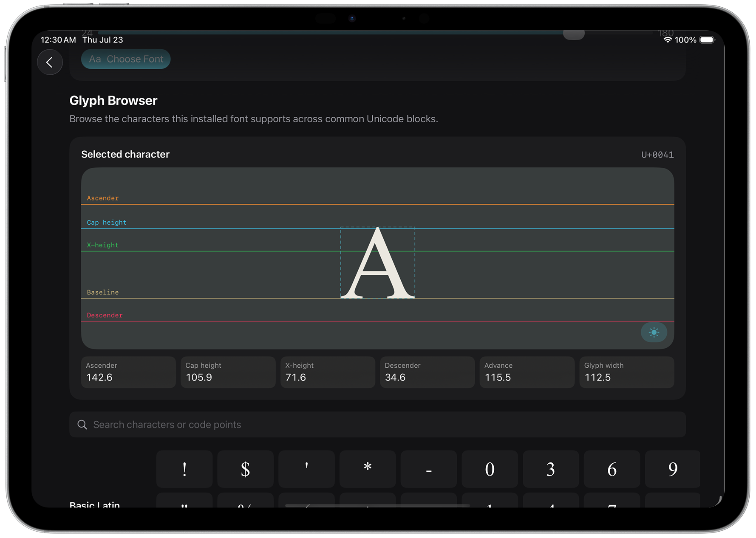Screen dimensions: 756x538
Task: Click the Descender 34.6 metric card
Action: (428, 372)
